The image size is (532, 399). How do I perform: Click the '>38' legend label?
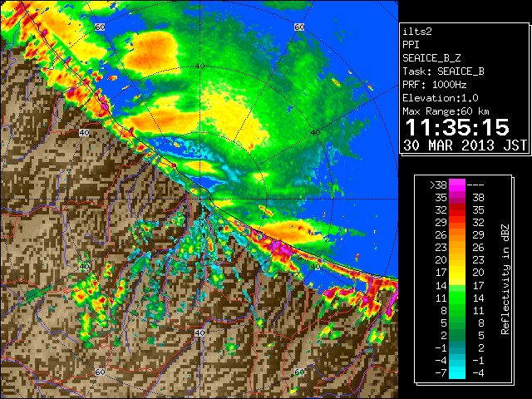(x=438, y=185)
